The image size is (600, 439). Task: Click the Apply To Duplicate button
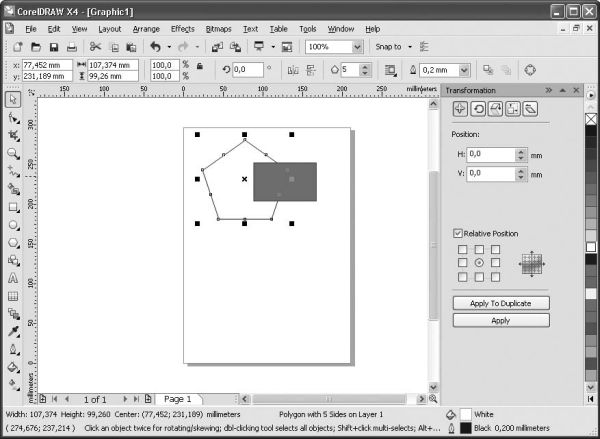[x=500, y=302]
